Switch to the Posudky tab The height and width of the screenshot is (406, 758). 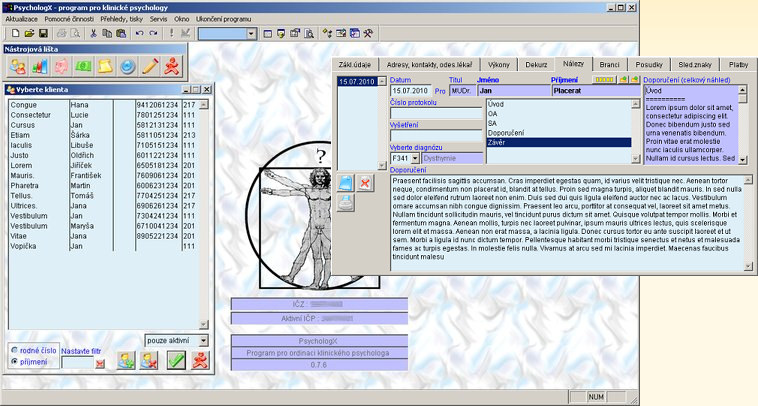[649, 65]
